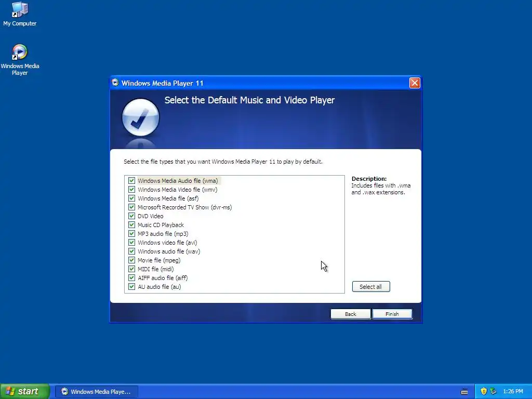The height and width of the screenshot is (399, 532).
Task: Click Finish to complete setup
Action: (x=392, y=314)
